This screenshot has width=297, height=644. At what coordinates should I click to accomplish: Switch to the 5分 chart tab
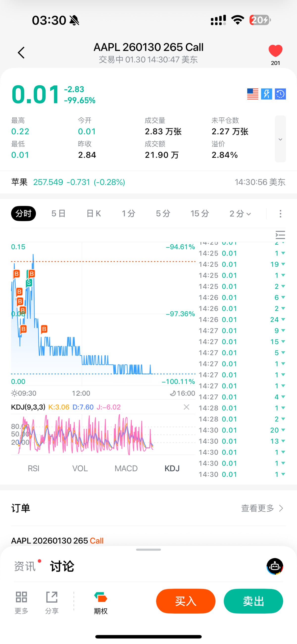pos(163,213)
